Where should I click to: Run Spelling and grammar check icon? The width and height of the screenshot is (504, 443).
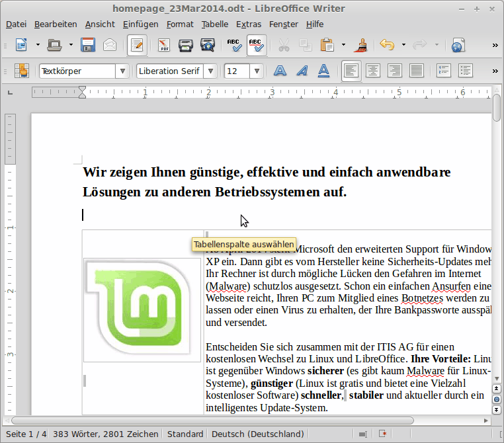(x=234, y=45)
